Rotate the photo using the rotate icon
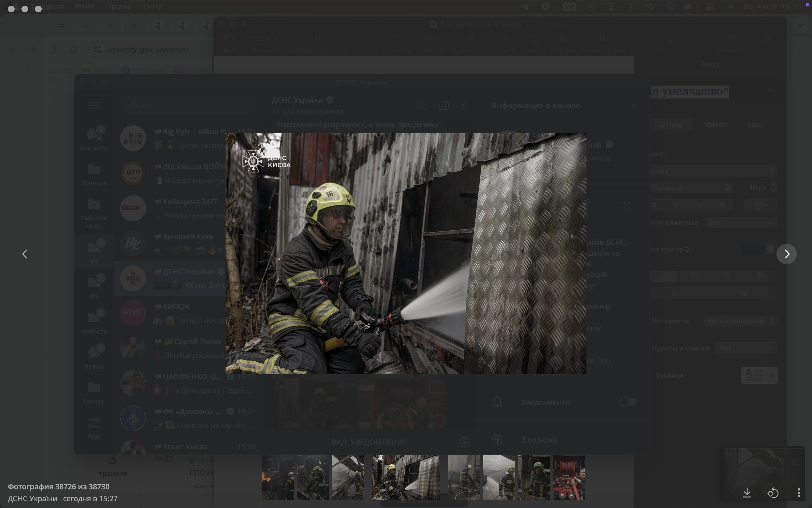Viewport: 812px width, 508px height. 773,493
